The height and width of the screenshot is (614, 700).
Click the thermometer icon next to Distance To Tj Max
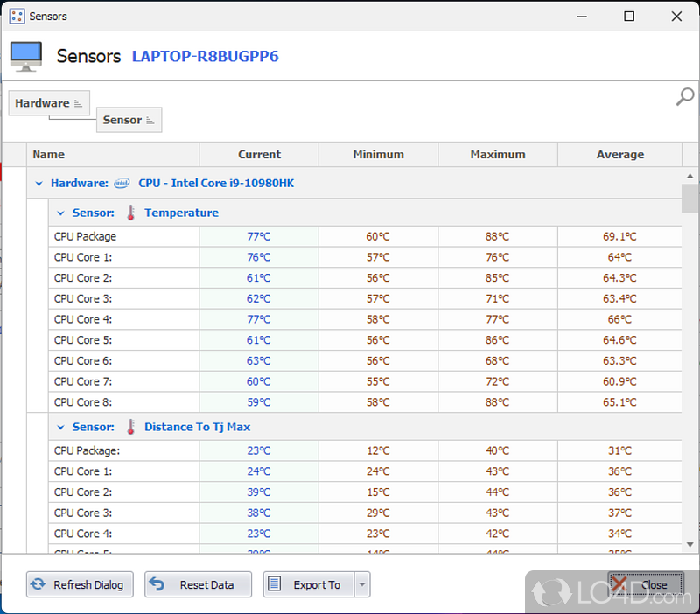point(131,427)
